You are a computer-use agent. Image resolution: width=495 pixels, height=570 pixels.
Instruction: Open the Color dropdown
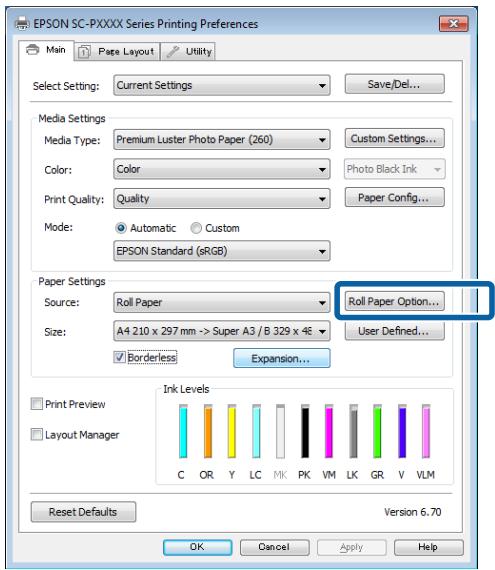click(222, 169)
